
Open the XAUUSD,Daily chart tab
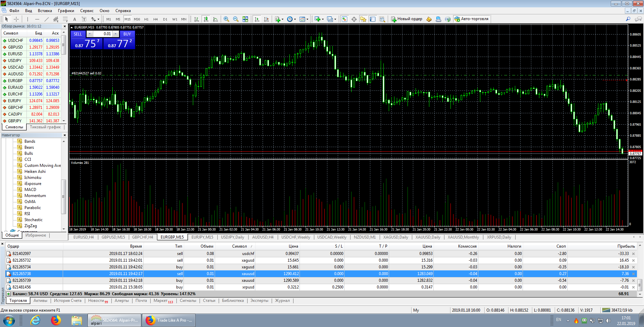[428, 237]
